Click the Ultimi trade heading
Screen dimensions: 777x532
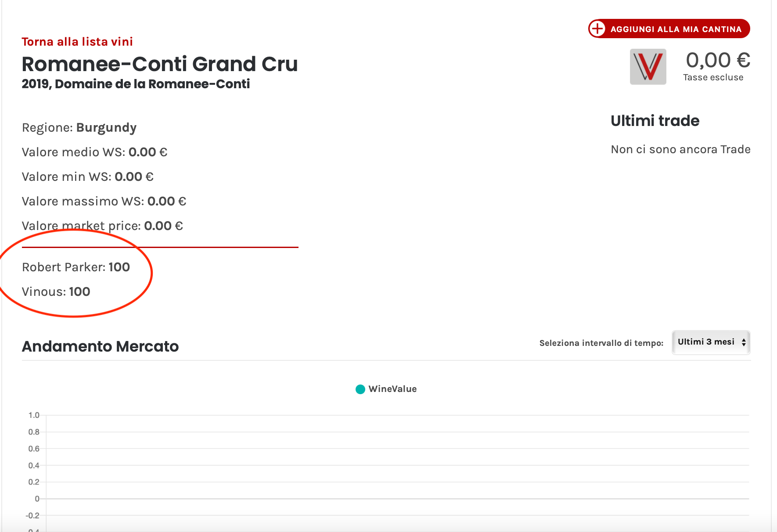point(655,121)
